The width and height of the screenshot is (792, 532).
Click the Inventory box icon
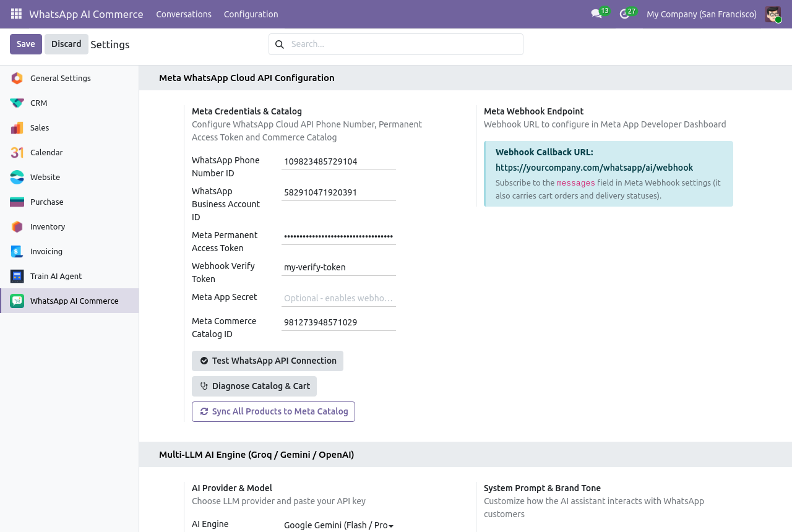(x=17, y=226)
